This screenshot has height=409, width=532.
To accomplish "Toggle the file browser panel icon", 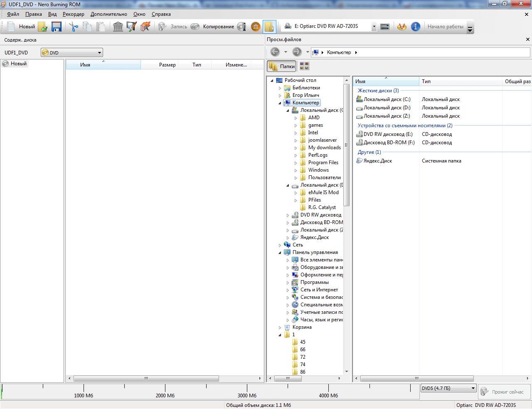I will (x=269, y=27).
